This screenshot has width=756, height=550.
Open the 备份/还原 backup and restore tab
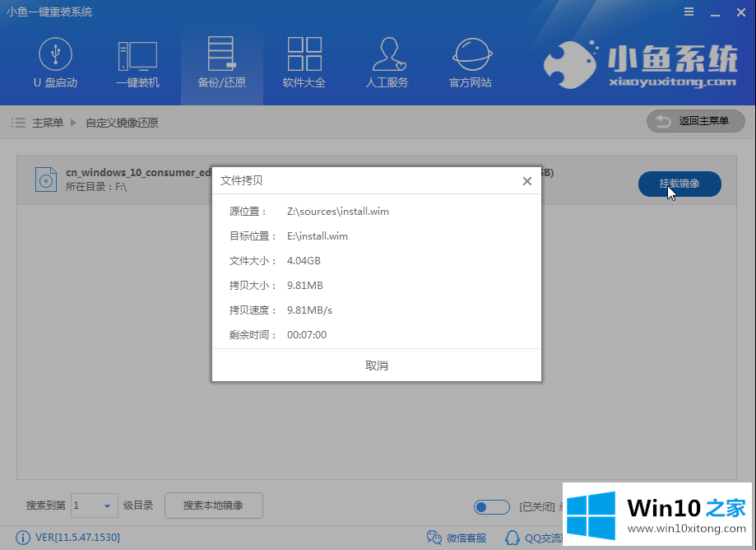(x=221, y=63)
